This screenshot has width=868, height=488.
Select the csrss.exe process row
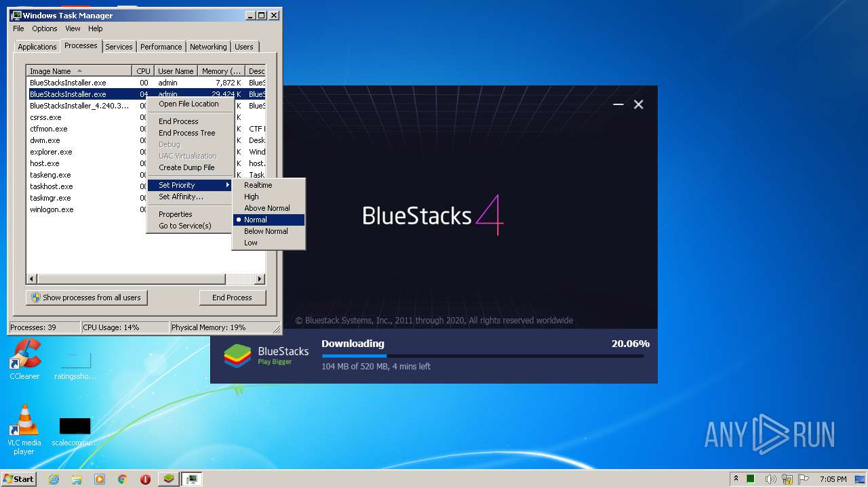pos(87,117)
